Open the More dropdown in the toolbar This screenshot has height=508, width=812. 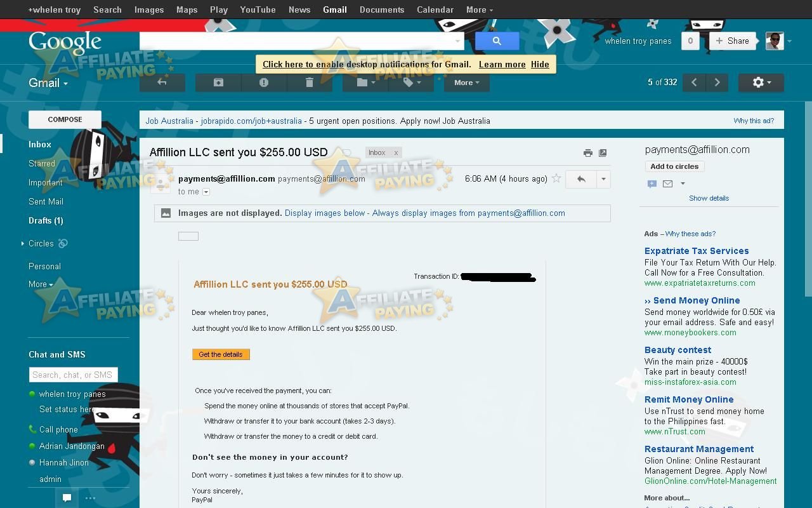coord(467,83)
